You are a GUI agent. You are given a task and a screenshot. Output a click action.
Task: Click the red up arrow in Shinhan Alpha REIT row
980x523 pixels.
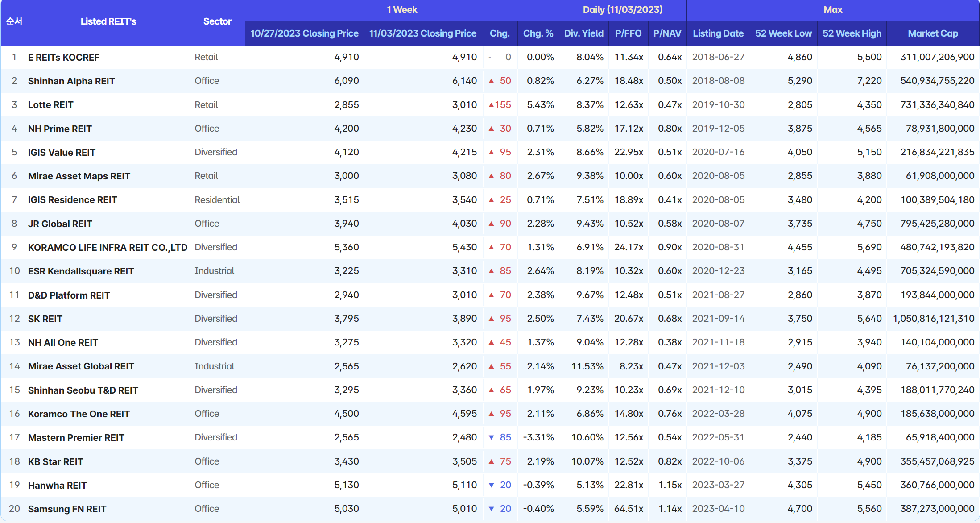click(491, 81)
